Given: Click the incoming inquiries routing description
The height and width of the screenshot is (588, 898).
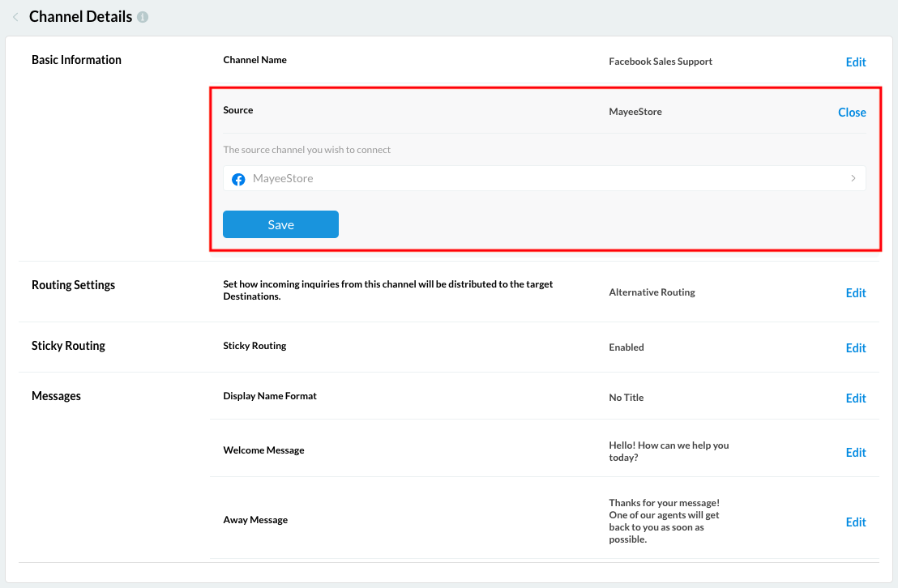Looking at the screenshot, I should tap(388, 290).
